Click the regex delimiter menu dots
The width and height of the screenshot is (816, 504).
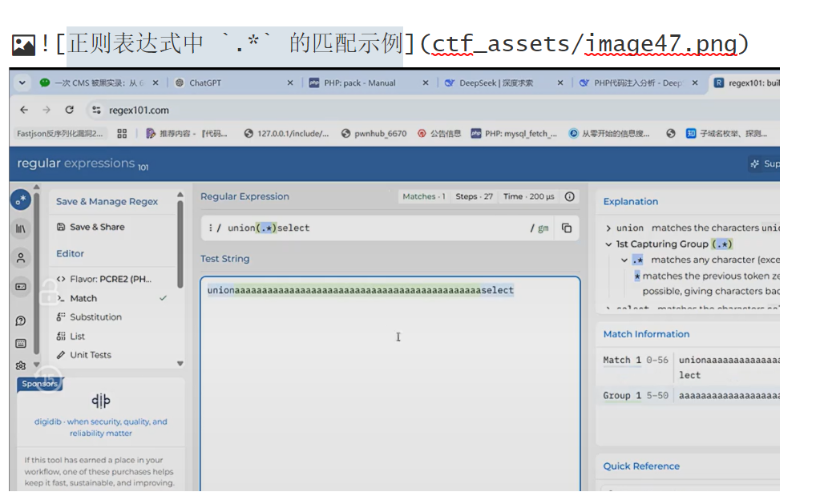tap(210, 228)
